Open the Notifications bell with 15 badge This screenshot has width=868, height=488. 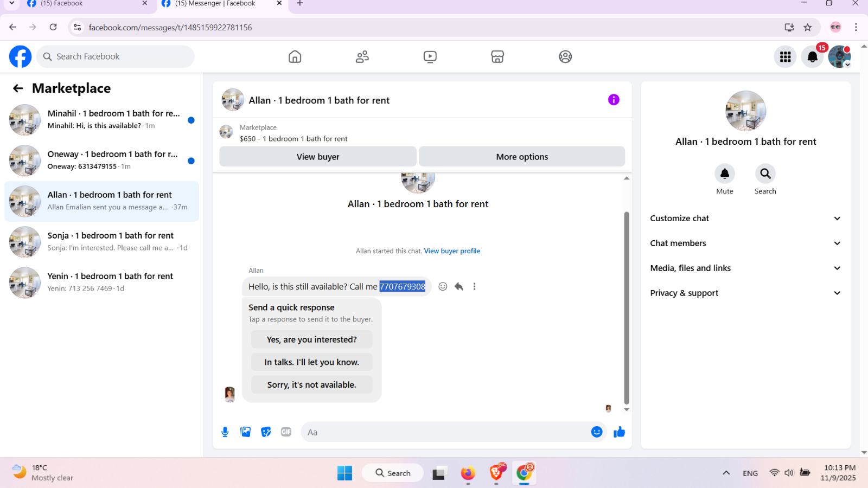813,56
